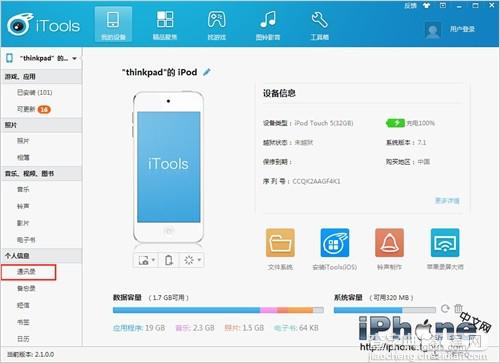This screenshot has width=500, height=363.
Task: Switch to the apps grid tab
Action: click(x=165, y=24)
